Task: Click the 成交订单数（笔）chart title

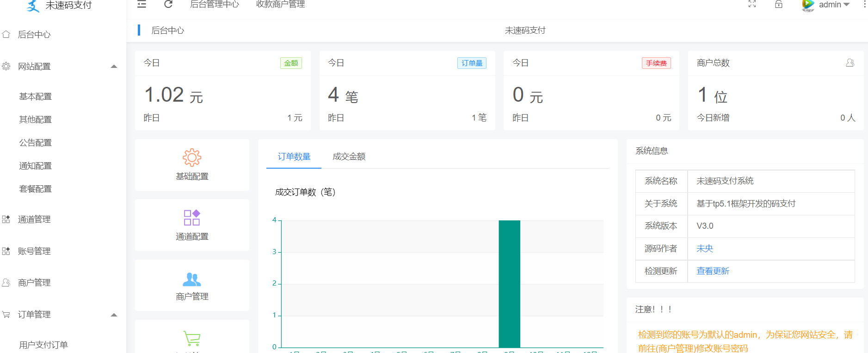Action: pyautogui.click(x=305, y=192)
